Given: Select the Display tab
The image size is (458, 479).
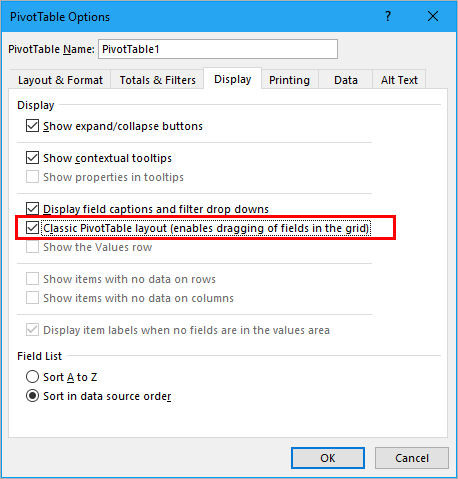Looking at the screenshot, I should click(233, 79).
